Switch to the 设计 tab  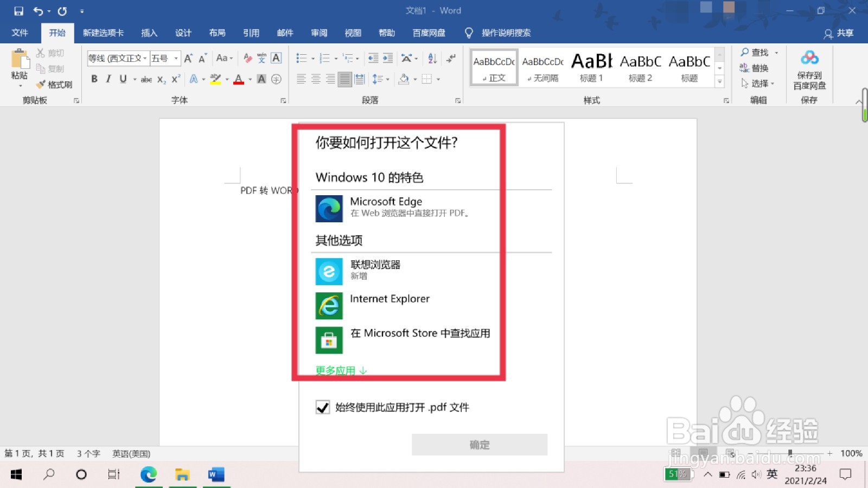(183, 33)
